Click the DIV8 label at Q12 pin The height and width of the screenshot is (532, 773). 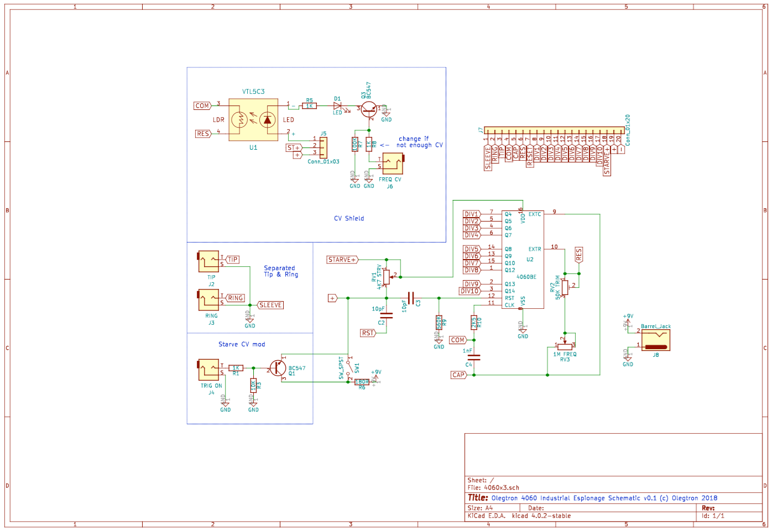472,270
